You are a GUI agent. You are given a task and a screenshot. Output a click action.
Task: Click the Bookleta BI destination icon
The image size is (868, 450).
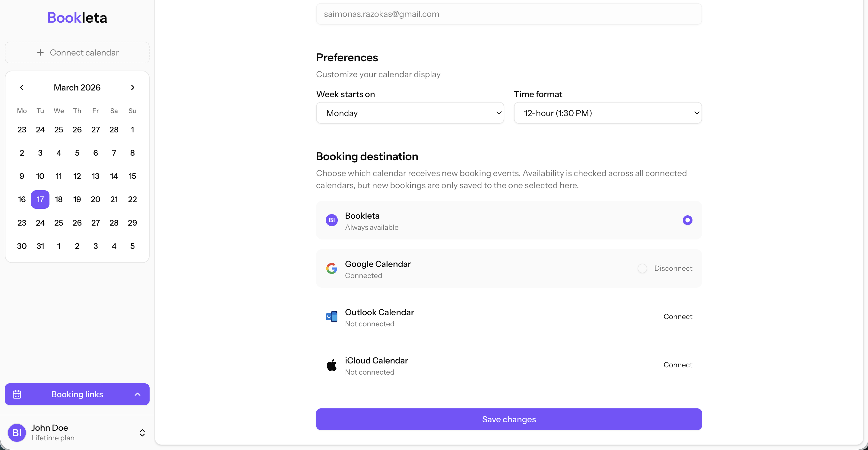point(331,220)
